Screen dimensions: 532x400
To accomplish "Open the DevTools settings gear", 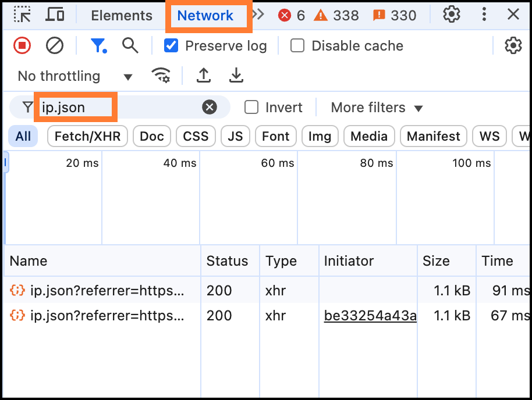I will (x=452, y=15).
